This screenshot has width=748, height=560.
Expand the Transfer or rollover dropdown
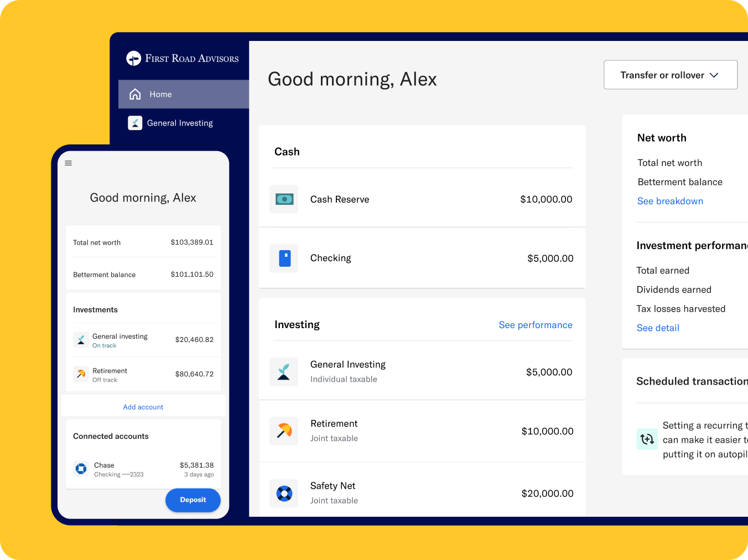(670, 75)
